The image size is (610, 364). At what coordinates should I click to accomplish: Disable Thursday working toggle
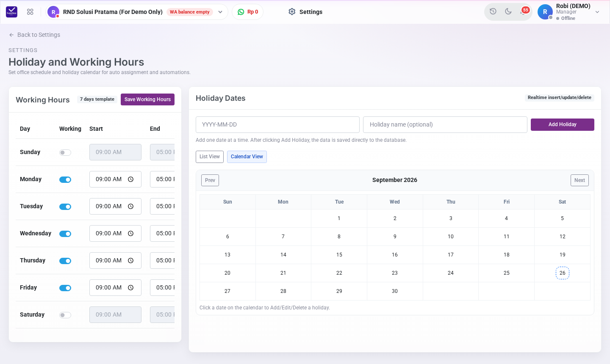[x=65, y=261]
